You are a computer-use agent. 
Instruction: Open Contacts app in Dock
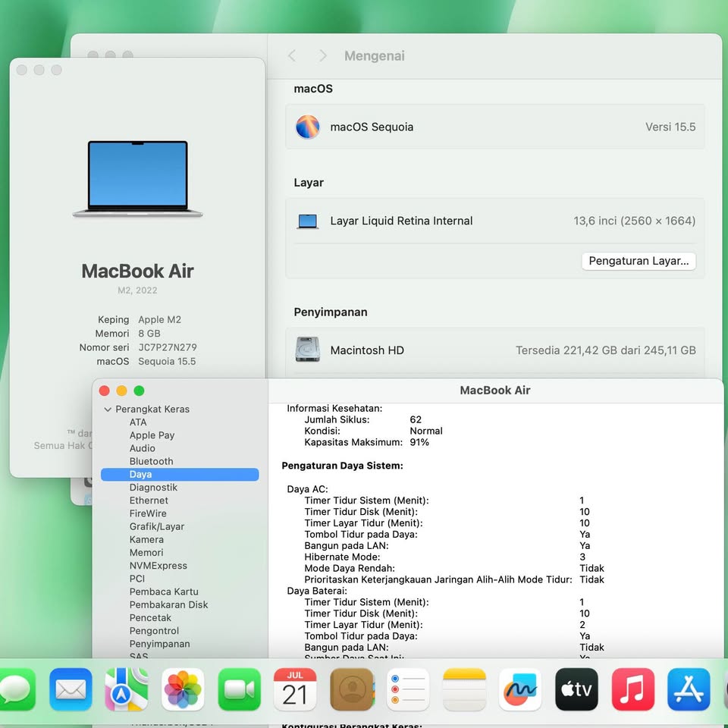coord(352,689)
